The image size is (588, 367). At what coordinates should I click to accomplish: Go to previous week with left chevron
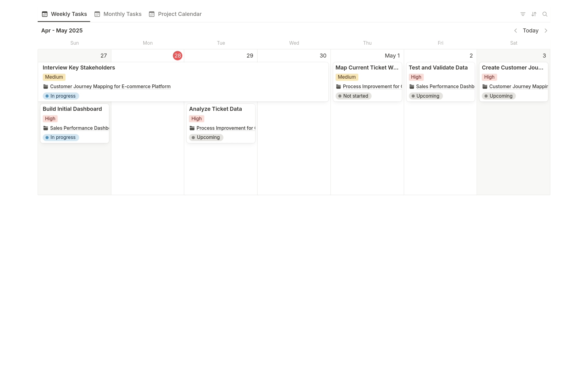click(515, 31)
